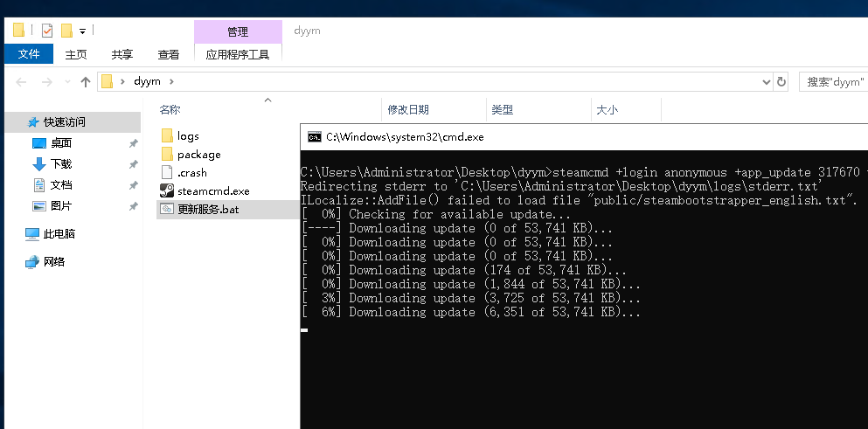
Task: Open the quick access toolbar customize dropdown
Action: point(82,31)
